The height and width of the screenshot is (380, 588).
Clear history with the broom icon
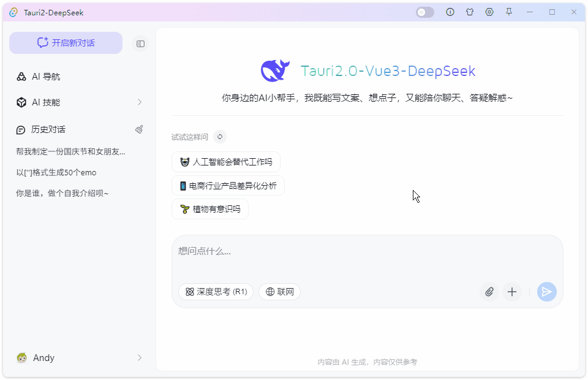tap(139, 129)
